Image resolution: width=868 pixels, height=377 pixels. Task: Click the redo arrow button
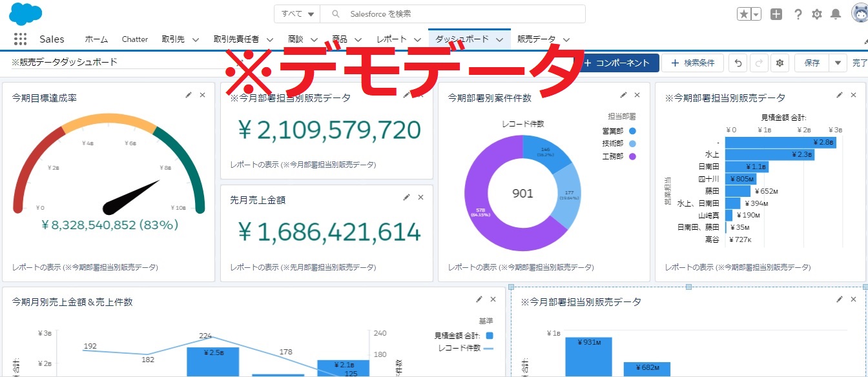tap(759, 63)
